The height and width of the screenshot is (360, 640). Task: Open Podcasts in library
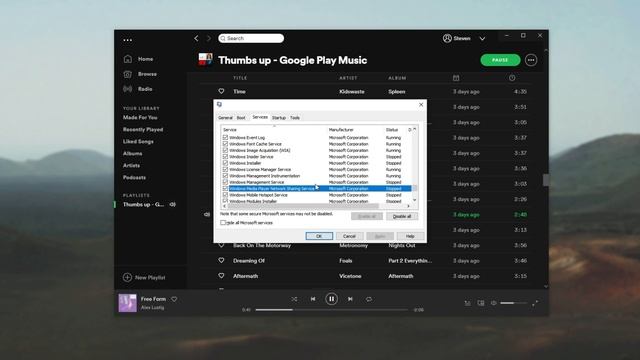click(x=134, y=178)
